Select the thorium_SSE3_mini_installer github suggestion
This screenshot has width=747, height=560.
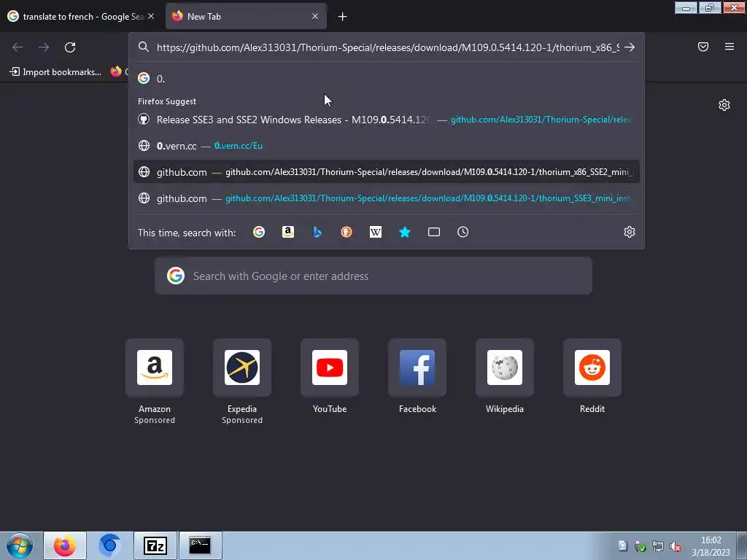pos(387,198)
